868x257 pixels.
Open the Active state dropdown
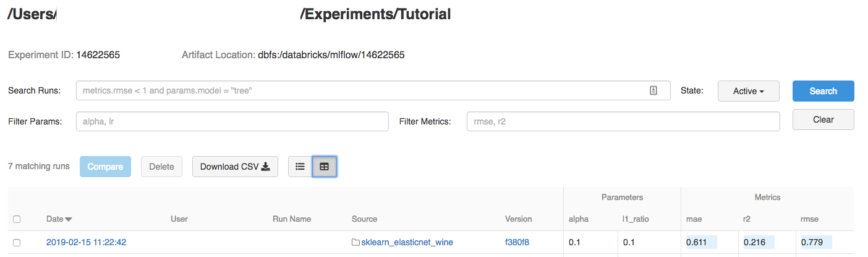tap(748, 91)
